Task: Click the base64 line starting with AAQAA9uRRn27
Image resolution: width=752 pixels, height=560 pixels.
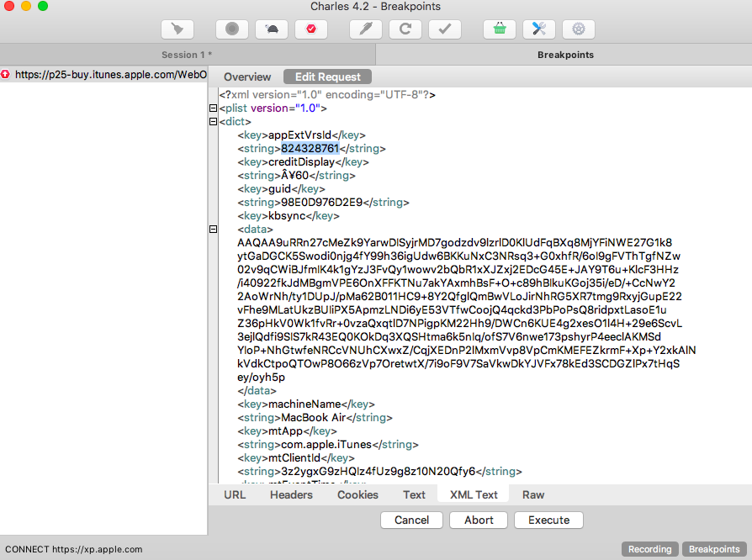Action: 455,243
